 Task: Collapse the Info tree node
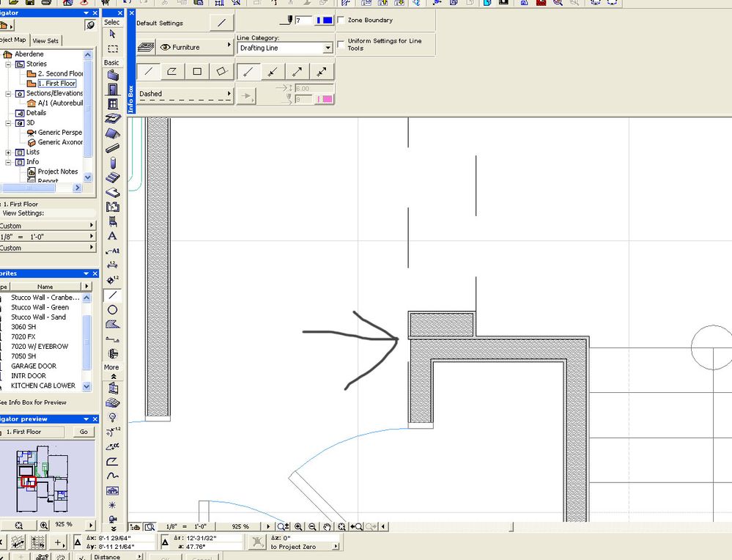point(8,162)
